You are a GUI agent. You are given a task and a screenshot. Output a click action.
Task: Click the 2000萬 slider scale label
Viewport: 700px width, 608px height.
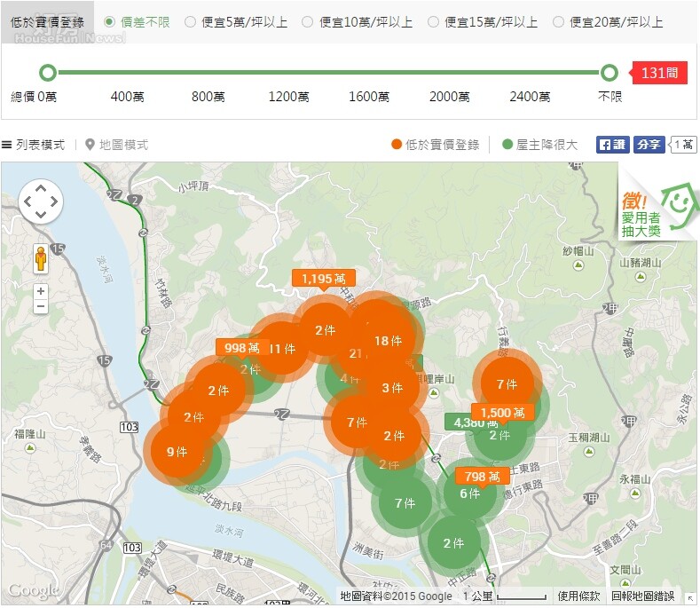[450, 97]
